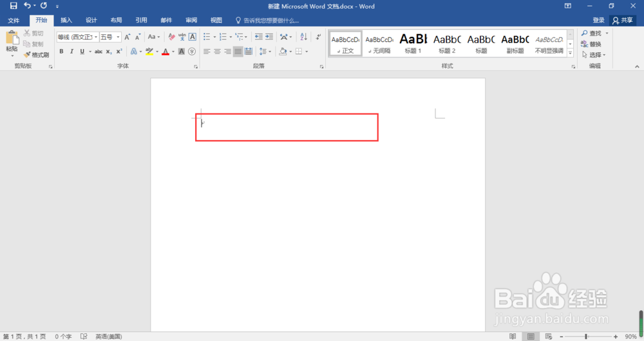This screenshot has height=341, width=644.
Task: Decrease font size with the A-down icon
Action: tap(138, 37)
